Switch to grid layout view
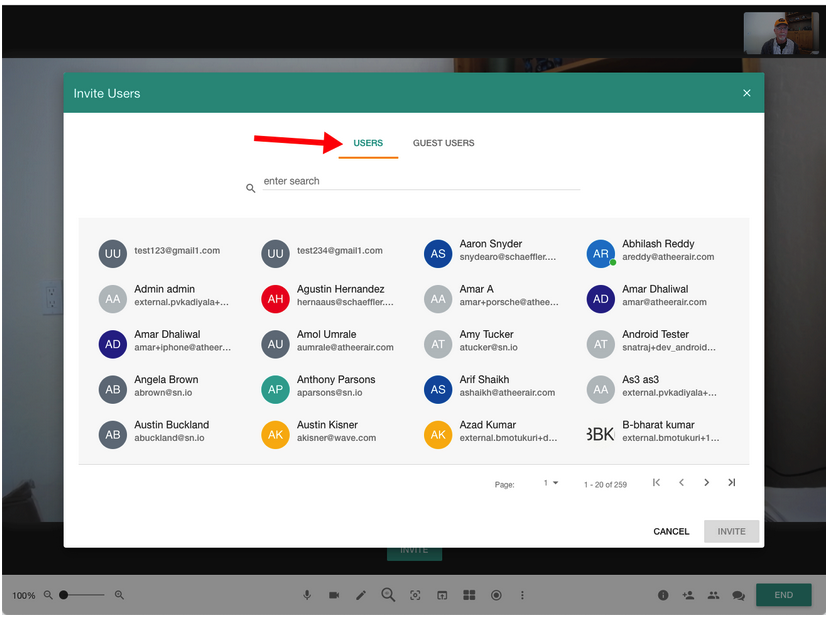This screenshot has height=618, width=829. tap(469, 595)
